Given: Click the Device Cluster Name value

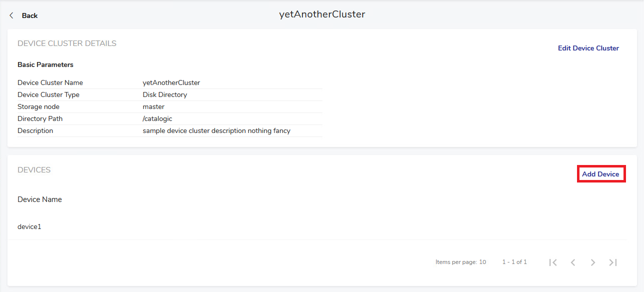Looking at the screenshot, I should pyautogui.click(x=171, y=82).
